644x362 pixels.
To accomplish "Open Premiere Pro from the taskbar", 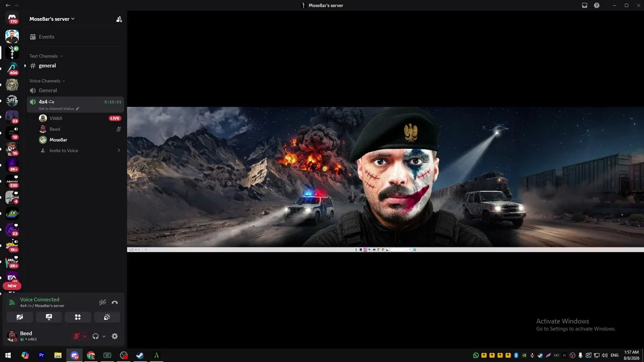I will 42,355.
